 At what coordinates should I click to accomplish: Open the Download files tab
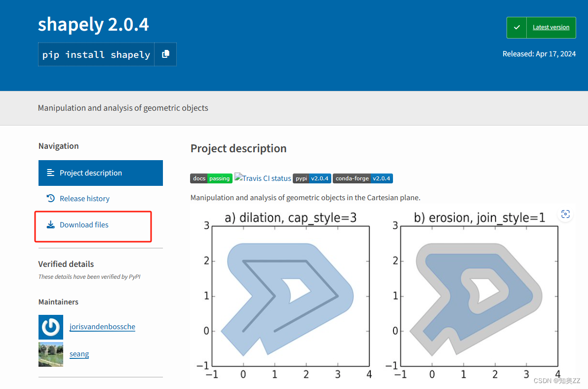[84, 225]
